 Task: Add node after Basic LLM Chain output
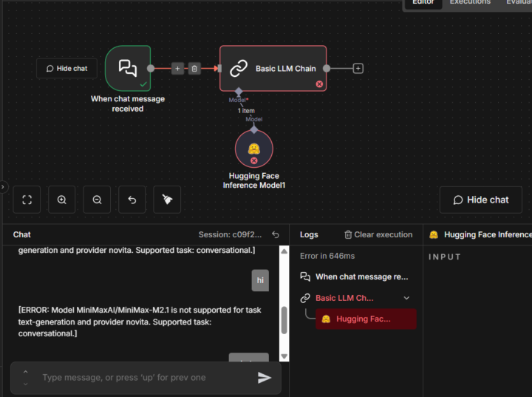coord(358,69)
